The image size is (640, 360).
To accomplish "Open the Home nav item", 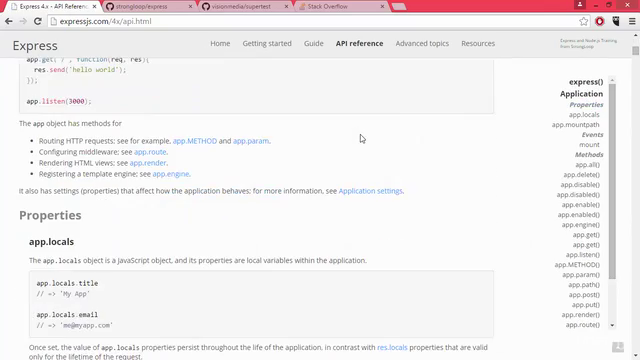I will pos(220,43).
